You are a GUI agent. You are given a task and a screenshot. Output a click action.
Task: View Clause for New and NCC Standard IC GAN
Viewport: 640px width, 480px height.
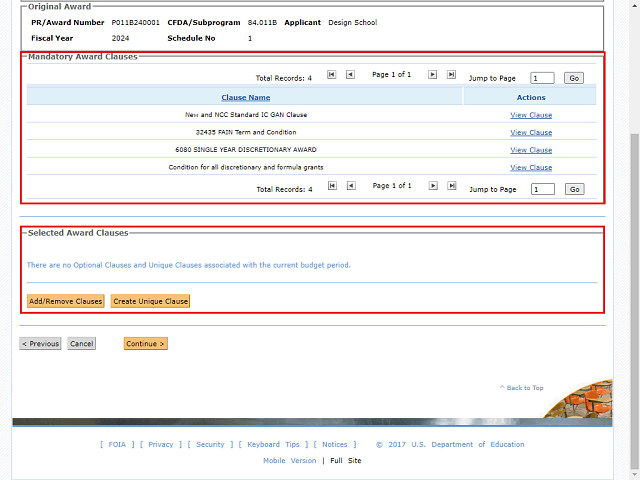click(531, 115)
